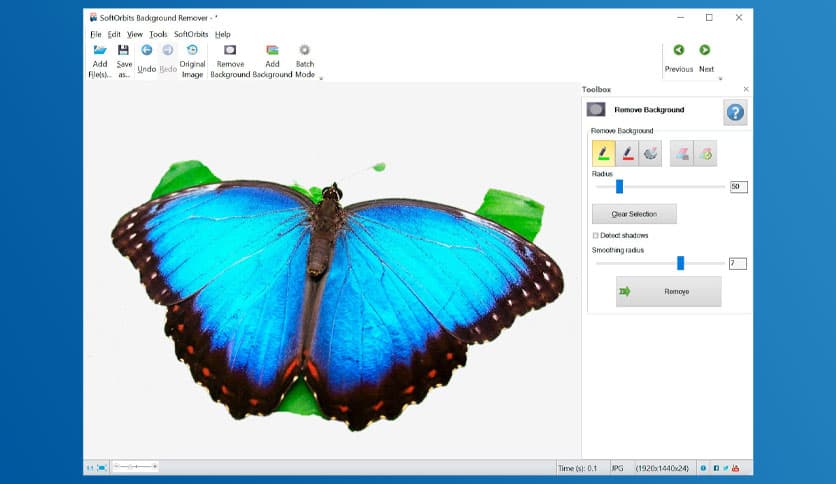Go to the Previous image
The image size is (836, 484).
(x=678, y=50)
